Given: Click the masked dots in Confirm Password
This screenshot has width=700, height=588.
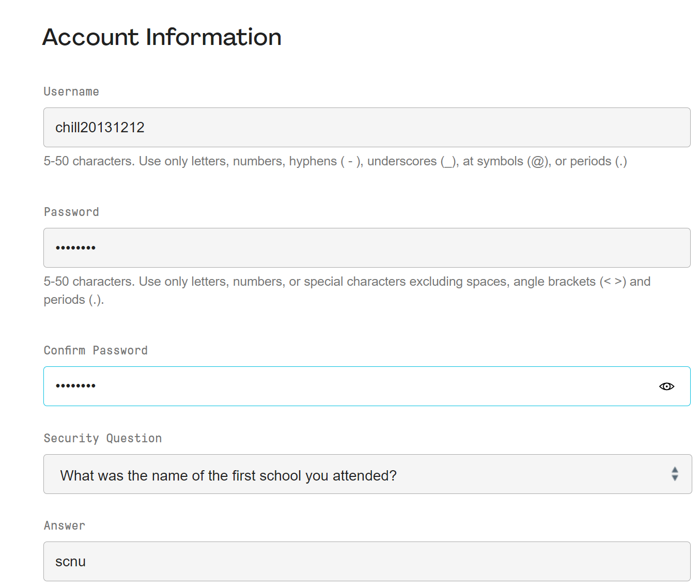Looking at the screenshot, I should [x=75, y=386].
